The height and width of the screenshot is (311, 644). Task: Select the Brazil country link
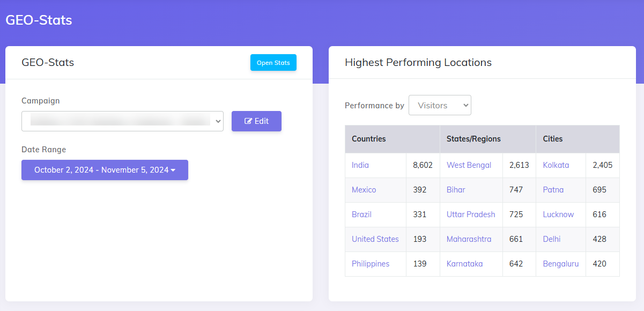click(x=361, y=214)
